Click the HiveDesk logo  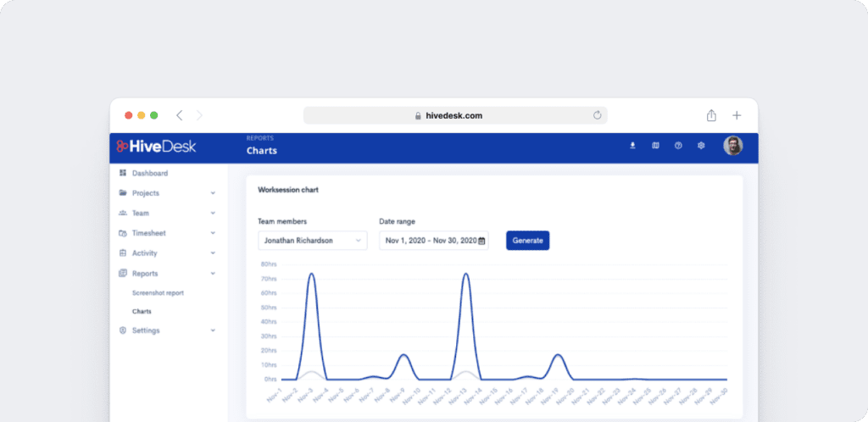click(158, 147)
